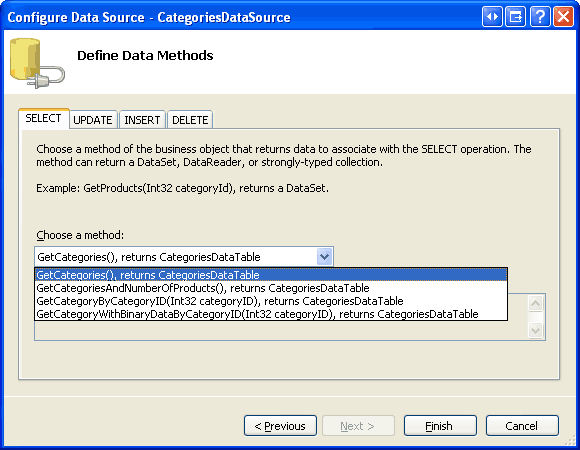Switch to the SELECT tab
Viewport: 580px width, 450px height.
pos(44,118)
